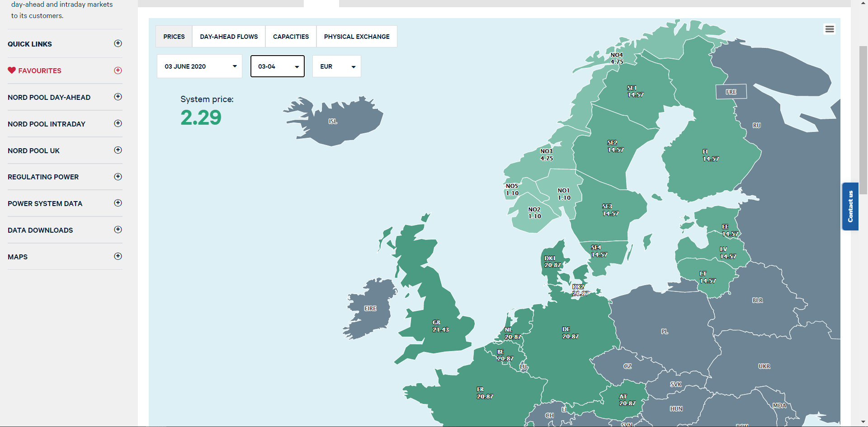Click the plus icon beside Favourites
Screen dimensions: 868x427
point(118,70)
